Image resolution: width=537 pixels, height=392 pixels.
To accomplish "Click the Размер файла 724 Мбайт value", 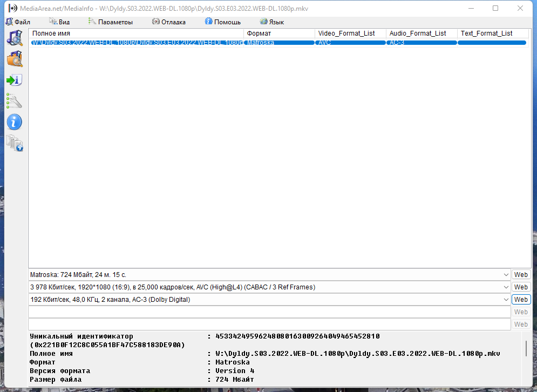I will click(234, 380).
